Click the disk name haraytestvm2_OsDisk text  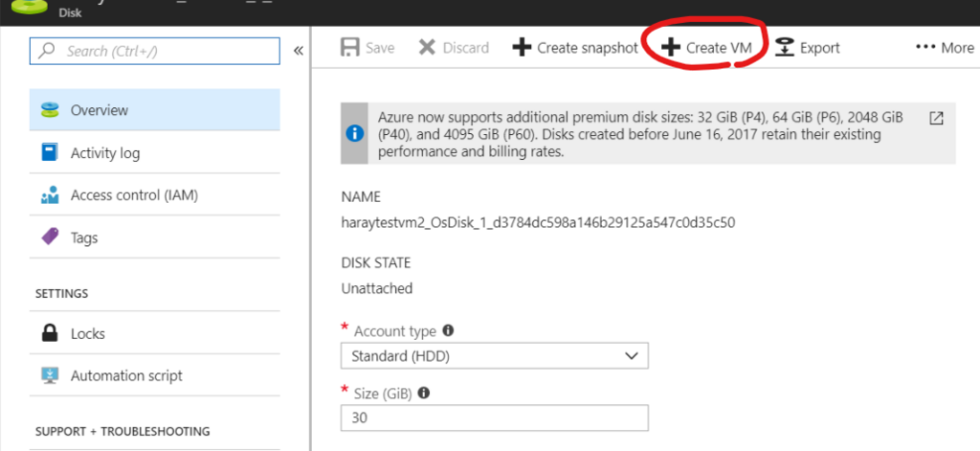538,222
